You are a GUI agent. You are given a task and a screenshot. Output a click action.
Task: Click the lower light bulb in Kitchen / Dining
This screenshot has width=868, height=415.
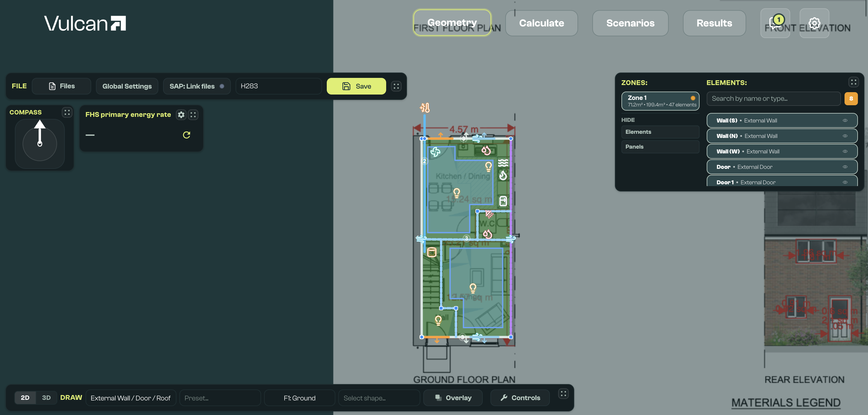coord(457,193)
